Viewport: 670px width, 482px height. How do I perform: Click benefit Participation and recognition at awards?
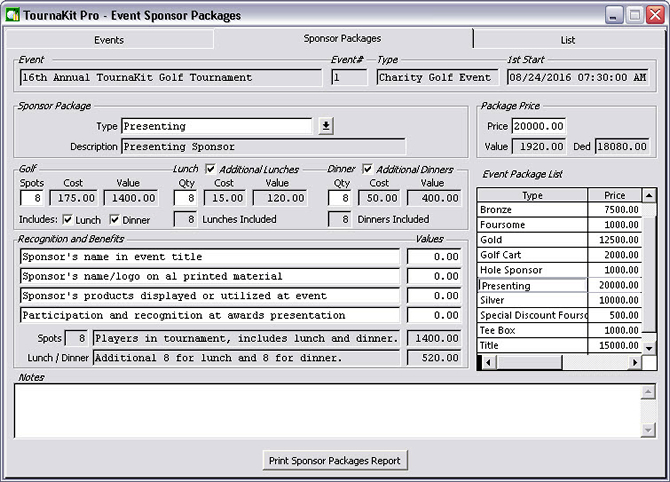click(210, 315)
